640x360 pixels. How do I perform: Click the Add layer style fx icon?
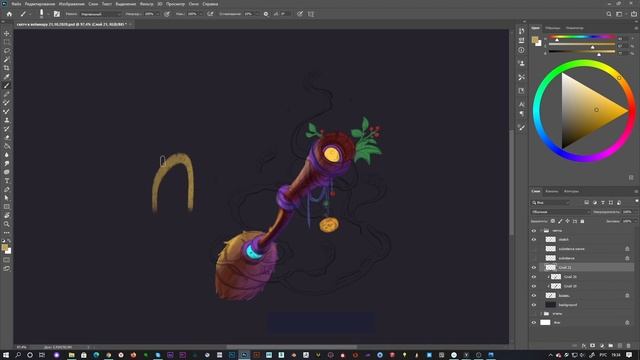[584, 346]
